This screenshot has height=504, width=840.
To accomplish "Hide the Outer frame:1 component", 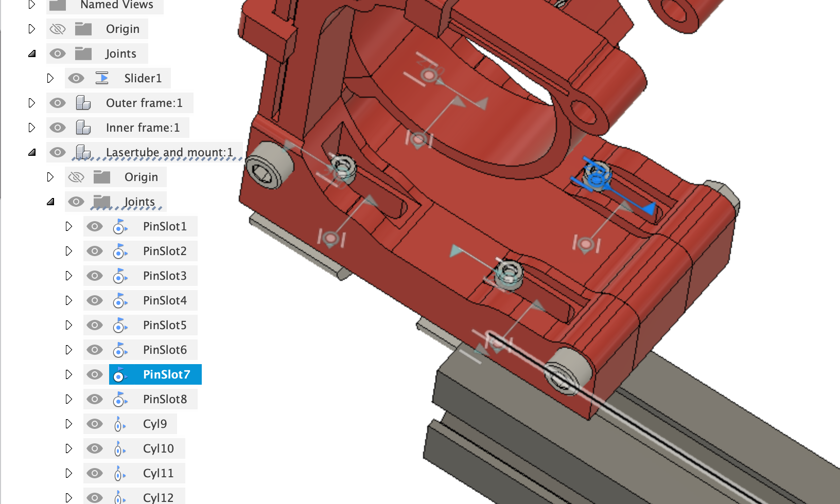I will (58, 103).
